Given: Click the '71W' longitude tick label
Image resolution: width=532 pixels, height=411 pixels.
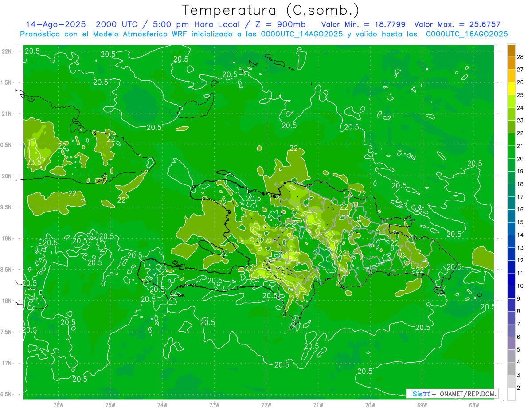Looking at the screenshot, I should pyautogui.click(x=318, y=405).
